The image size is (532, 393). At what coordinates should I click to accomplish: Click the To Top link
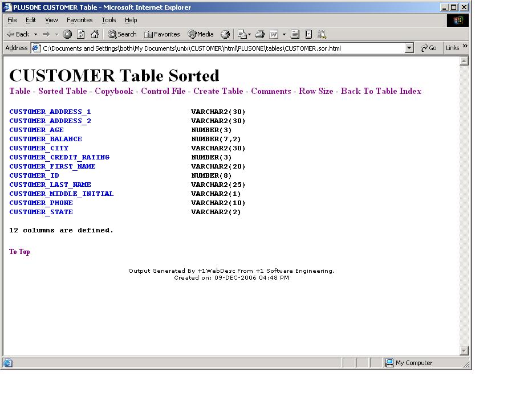(19, 252)
